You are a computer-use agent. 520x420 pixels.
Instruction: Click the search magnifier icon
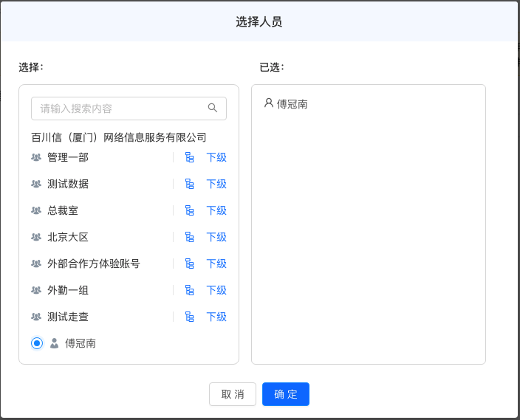[x=212, y=108]
